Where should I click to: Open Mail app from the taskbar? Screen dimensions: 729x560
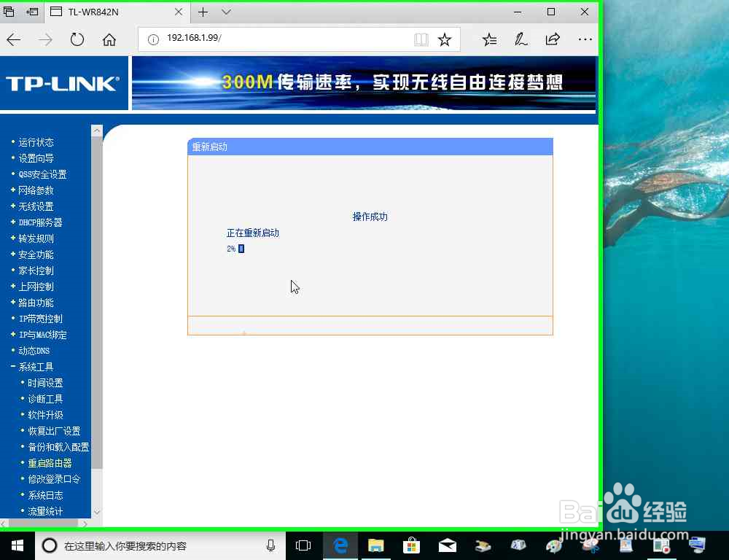tap(448, 545)
